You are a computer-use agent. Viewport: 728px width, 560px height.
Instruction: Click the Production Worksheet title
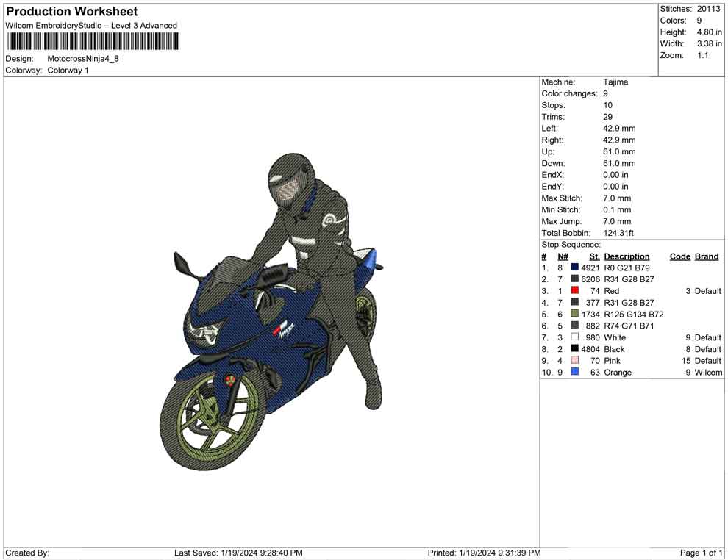(72, 12)
